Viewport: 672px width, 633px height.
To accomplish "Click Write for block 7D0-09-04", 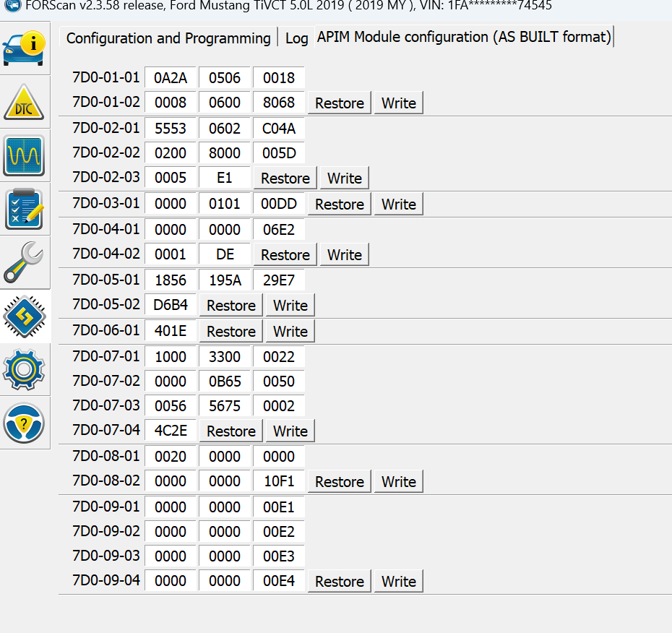I will (x=399, y=581).
